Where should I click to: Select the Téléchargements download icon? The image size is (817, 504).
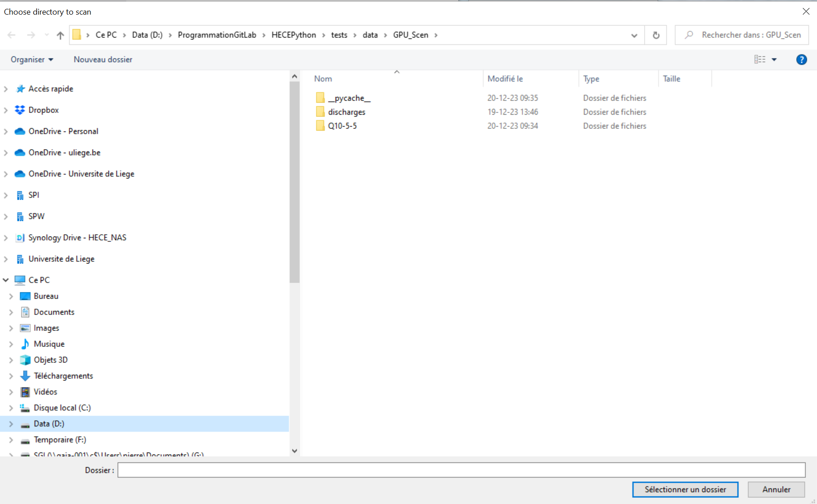coord(25,376)
